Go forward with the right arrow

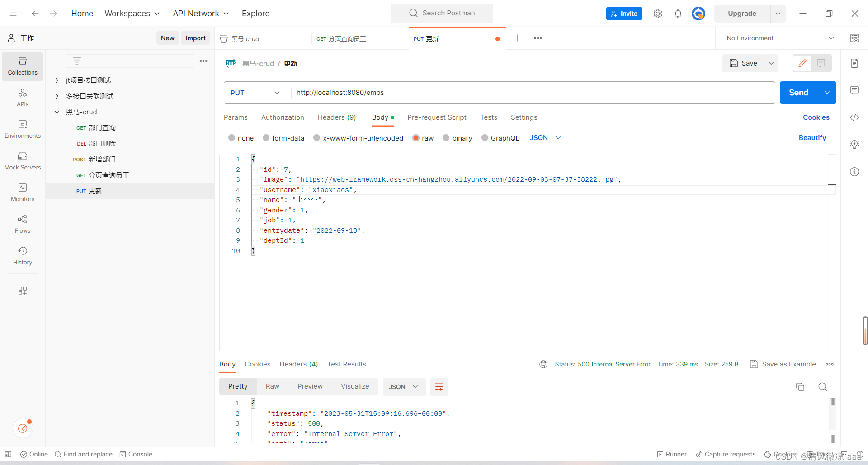[x=53, y=14]
